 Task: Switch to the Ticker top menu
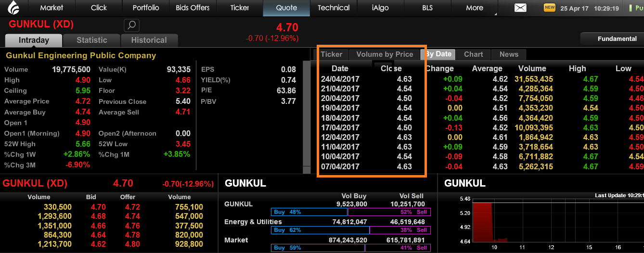pyautogui.click(x=240, y=8)
